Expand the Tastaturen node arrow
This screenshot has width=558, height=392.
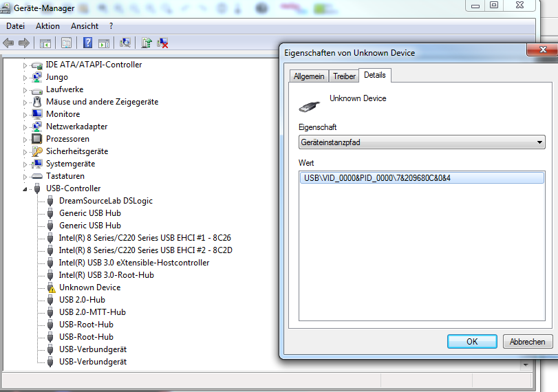coord(25,177)
